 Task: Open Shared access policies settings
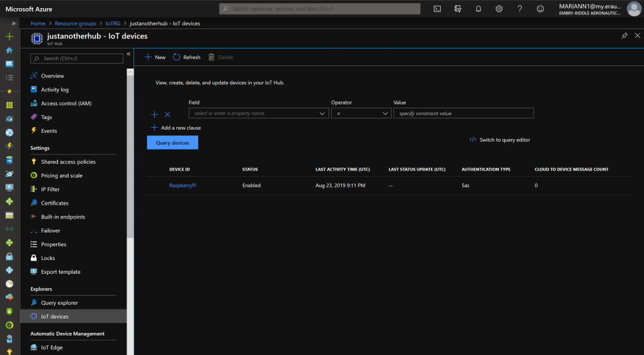click(68, 162)
